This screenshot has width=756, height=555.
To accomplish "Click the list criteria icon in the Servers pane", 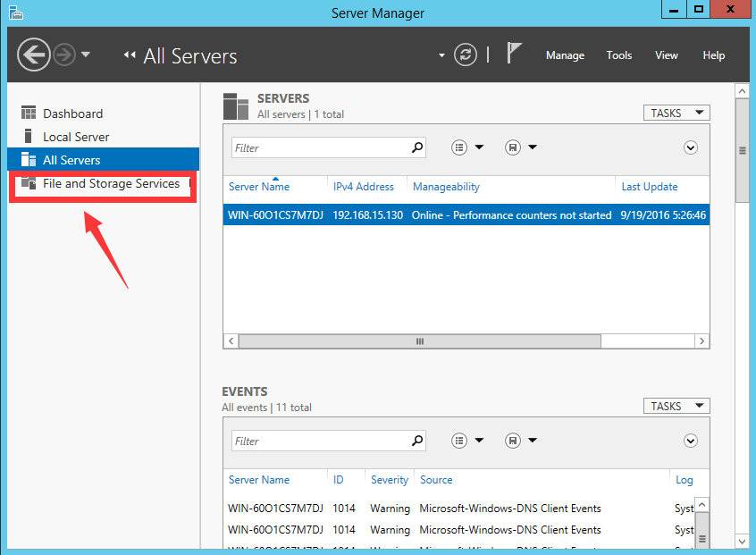I will 459,147.
